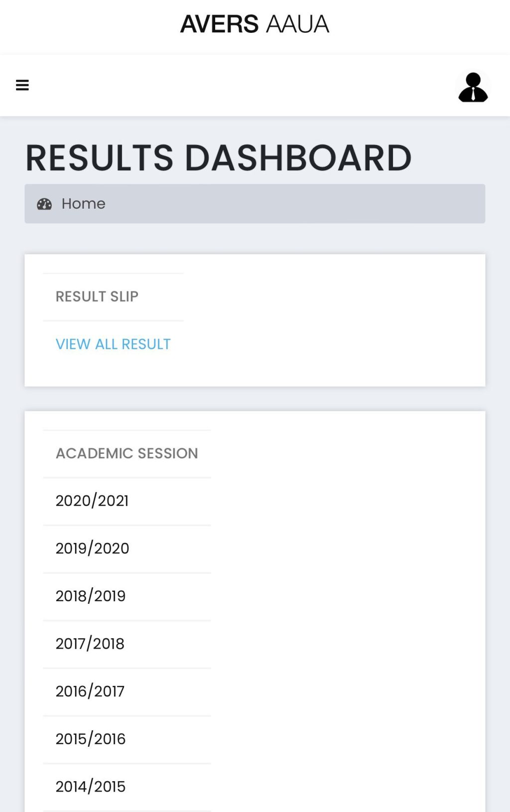
Task: Click the ACADEMIC SESSION heading
Action: point(127,453)
